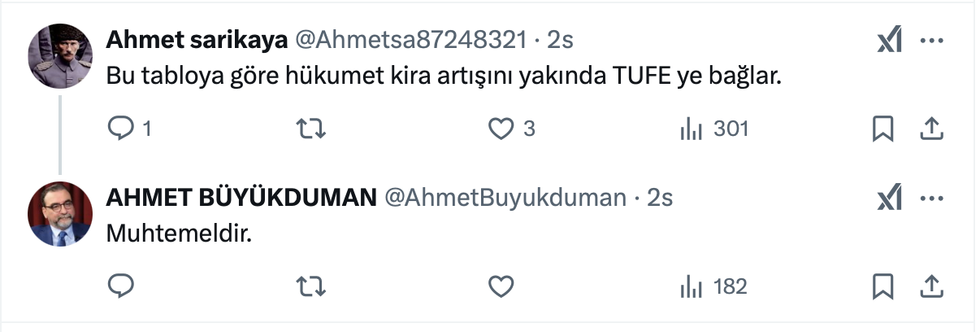The height and width of the screenshot is (332, 980).
Task: Visit the @Ahmetsa87248321 handle link
Action: (x=410, y=40)
